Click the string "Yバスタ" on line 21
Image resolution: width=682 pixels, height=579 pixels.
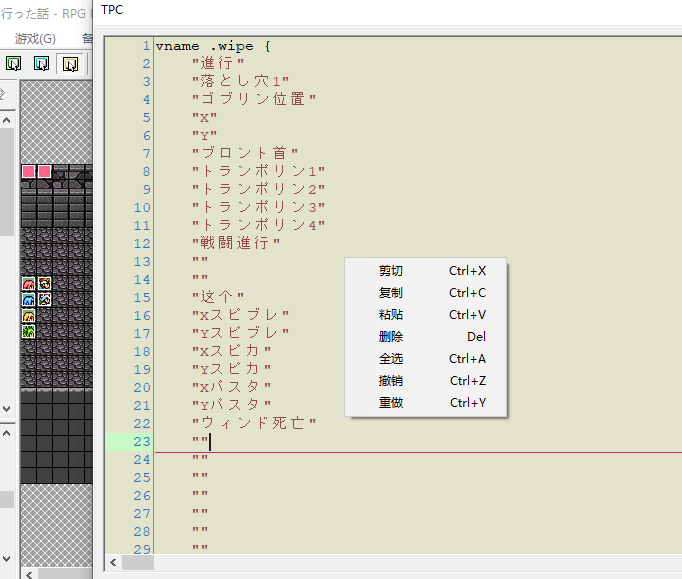tap(231, 405)
